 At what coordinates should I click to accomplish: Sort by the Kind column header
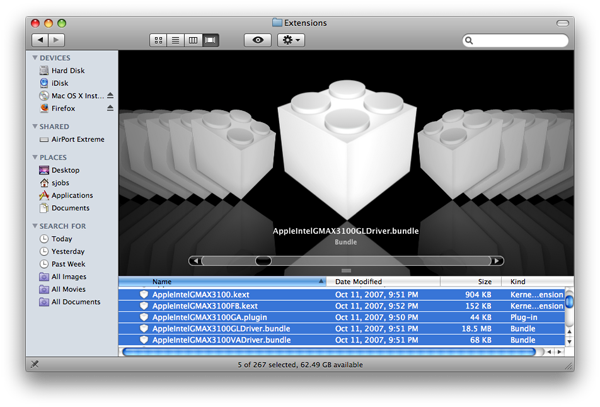click(537, 282)
